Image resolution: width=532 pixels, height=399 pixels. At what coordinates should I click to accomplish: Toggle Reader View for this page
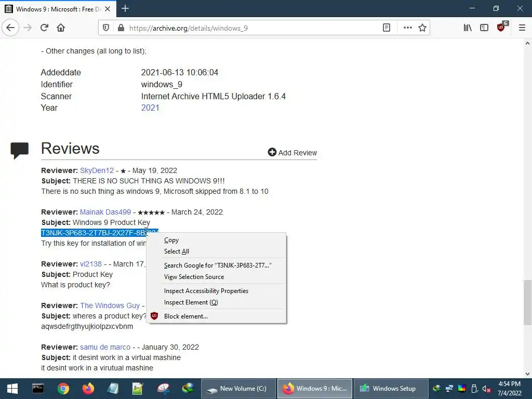387,28
